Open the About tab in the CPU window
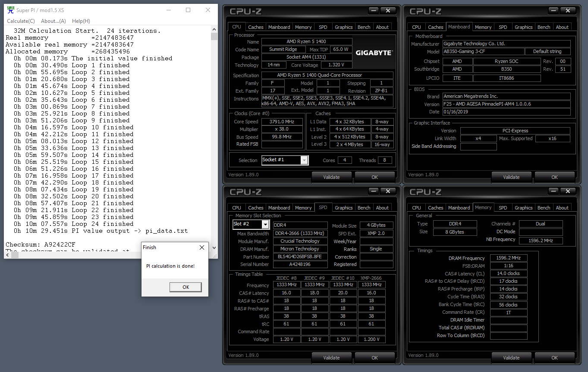588x372 pixels. (x=382, y=27)
